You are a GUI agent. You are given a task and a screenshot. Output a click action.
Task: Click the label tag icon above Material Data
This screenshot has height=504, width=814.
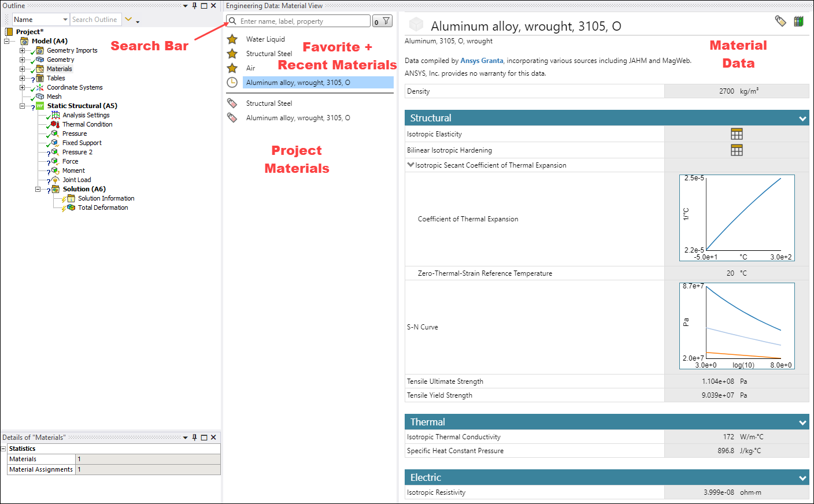[780, 20]
